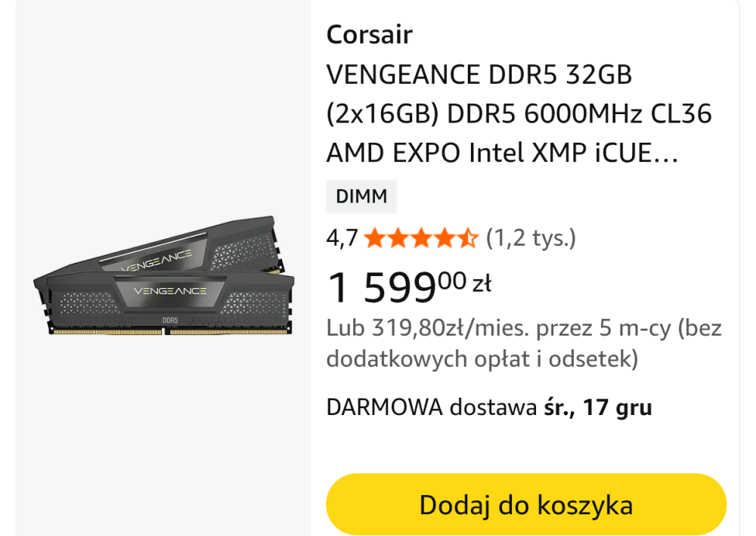Click the half-filled fifth rating star
The width and height of the screenshot is (756, 536).
pyautogui.click(x=468, y=240)
